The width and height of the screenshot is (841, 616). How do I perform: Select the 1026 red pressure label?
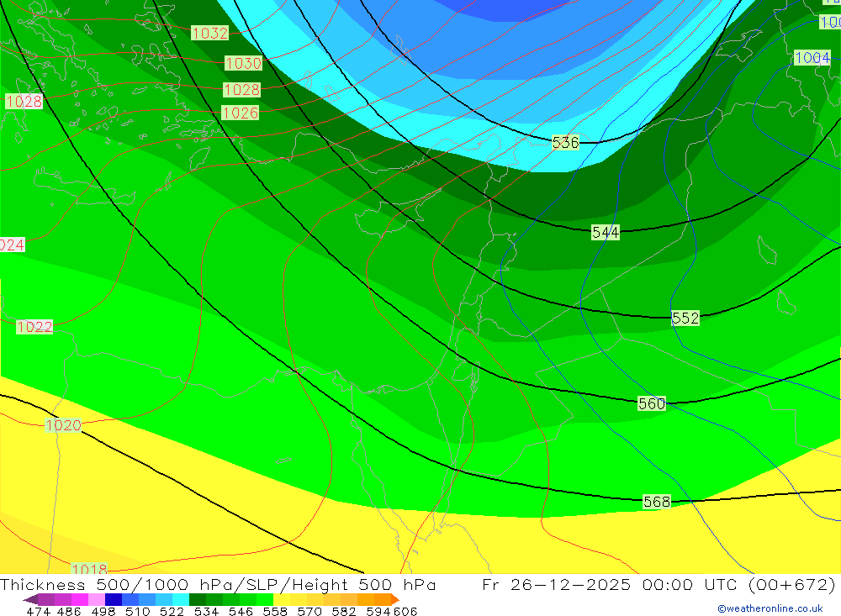pos(241,113)
